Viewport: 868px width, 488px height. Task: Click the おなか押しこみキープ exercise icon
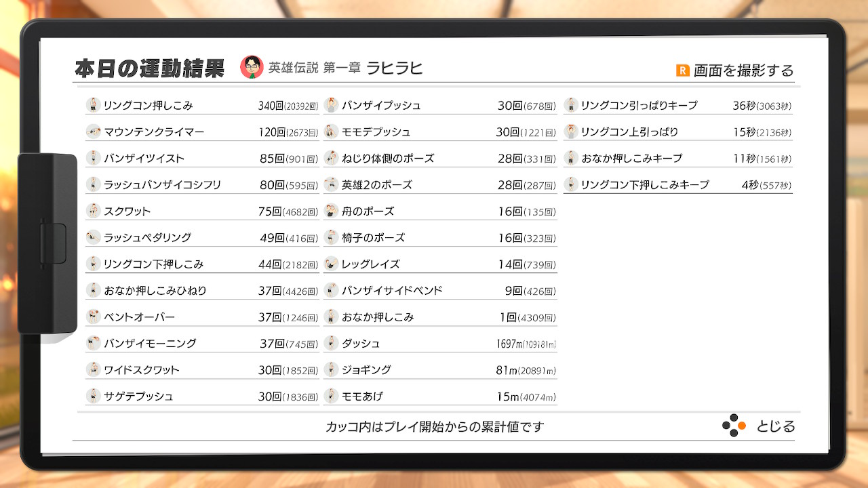571,158
